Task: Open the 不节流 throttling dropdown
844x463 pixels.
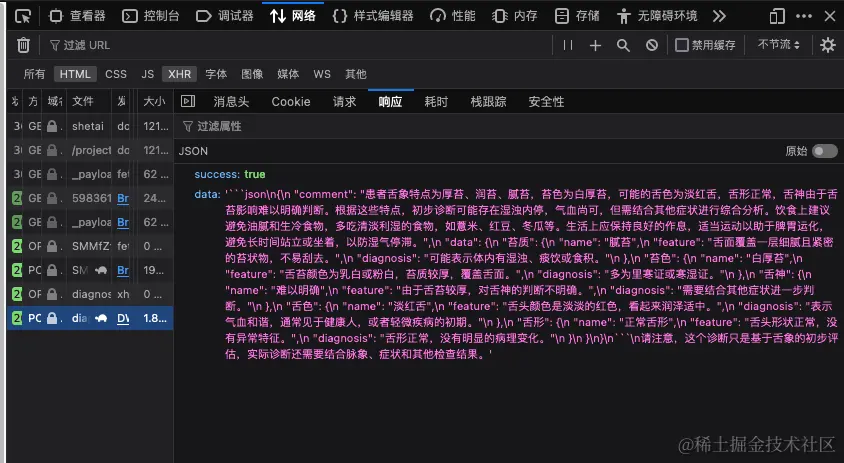Action: tap(778, 45)
